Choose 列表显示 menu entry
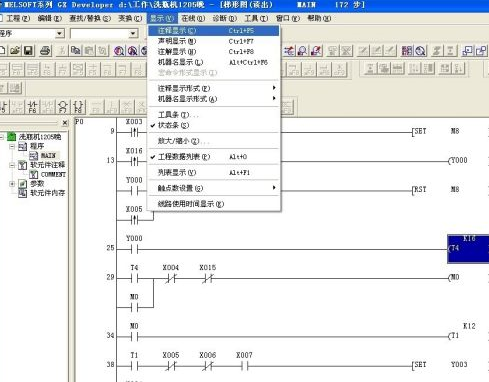Screen dimensions: 489x382 coord(213,172)
